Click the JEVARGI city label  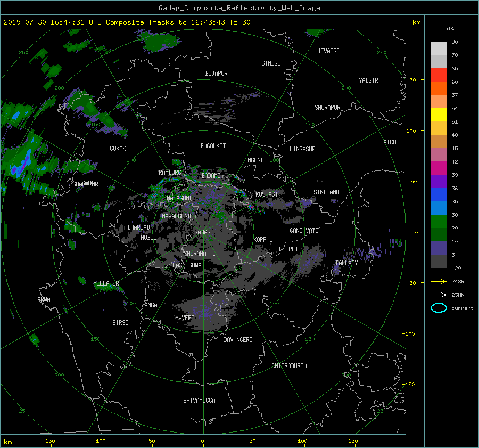[x=328, y=51]
